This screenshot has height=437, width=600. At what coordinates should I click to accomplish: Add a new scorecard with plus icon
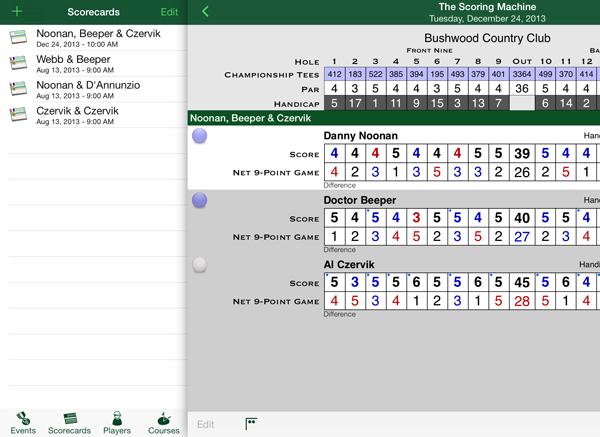17,11
